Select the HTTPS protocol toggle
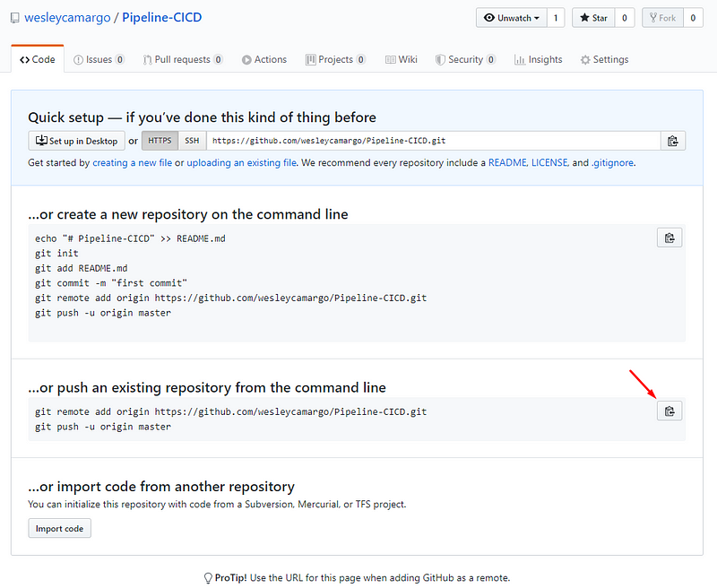 pos(160,141)
